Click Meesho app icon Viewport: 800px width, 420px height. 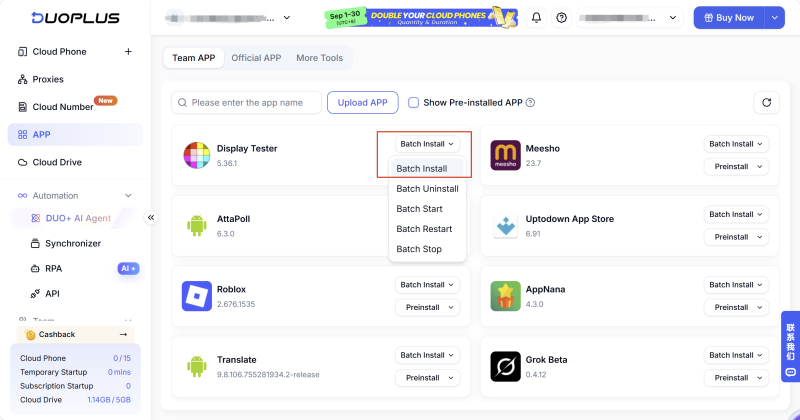506,155
